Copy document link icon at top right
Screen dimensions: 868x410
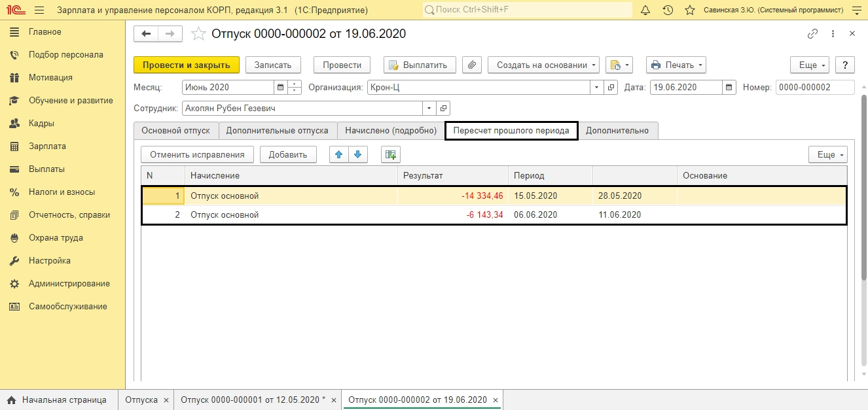point(813,34)
